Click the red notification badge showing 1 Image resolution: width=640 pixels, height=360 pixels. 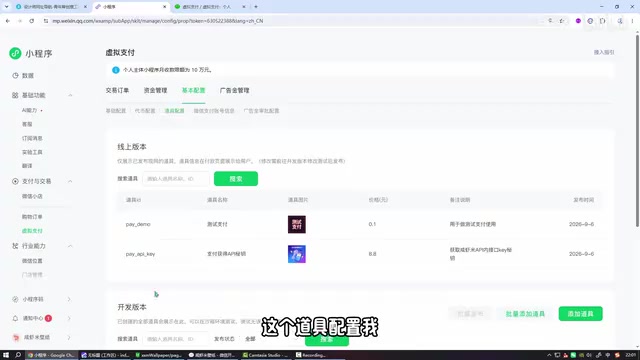(48, 318)
